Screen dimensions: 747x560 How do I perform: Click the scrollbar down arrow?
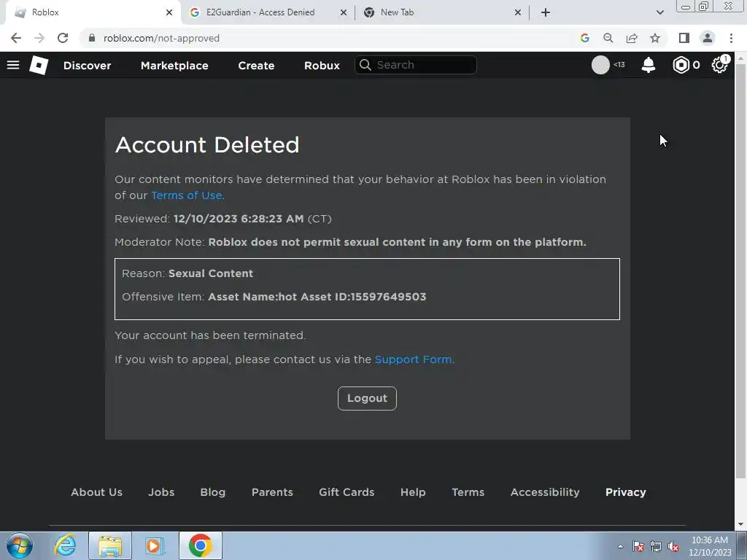coord(740,525)
